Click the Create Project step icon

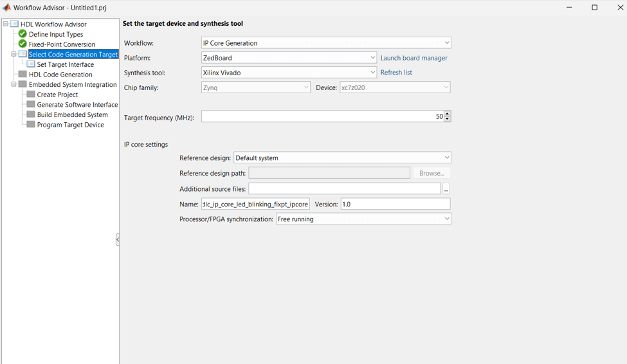(x=31, y=95)
